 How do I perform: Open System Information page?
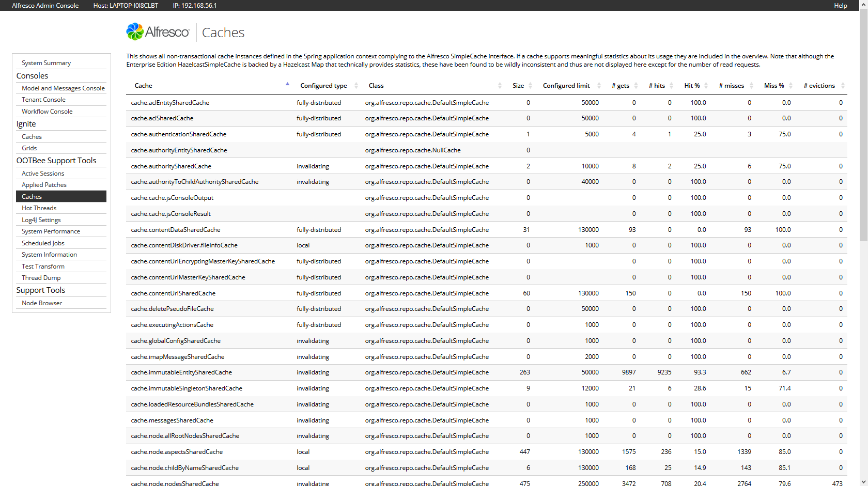point(49,255)
